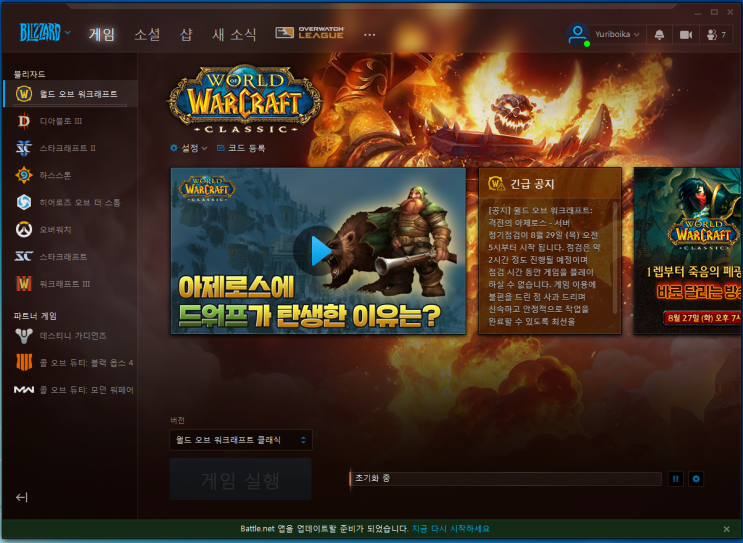Click the notice panel scrollbar

click(x=615, y=257)
